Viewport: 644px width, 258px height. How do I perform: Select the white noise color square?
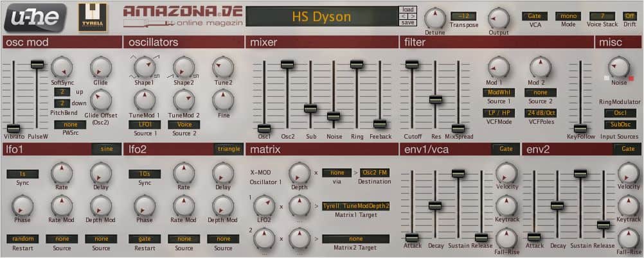607,78
